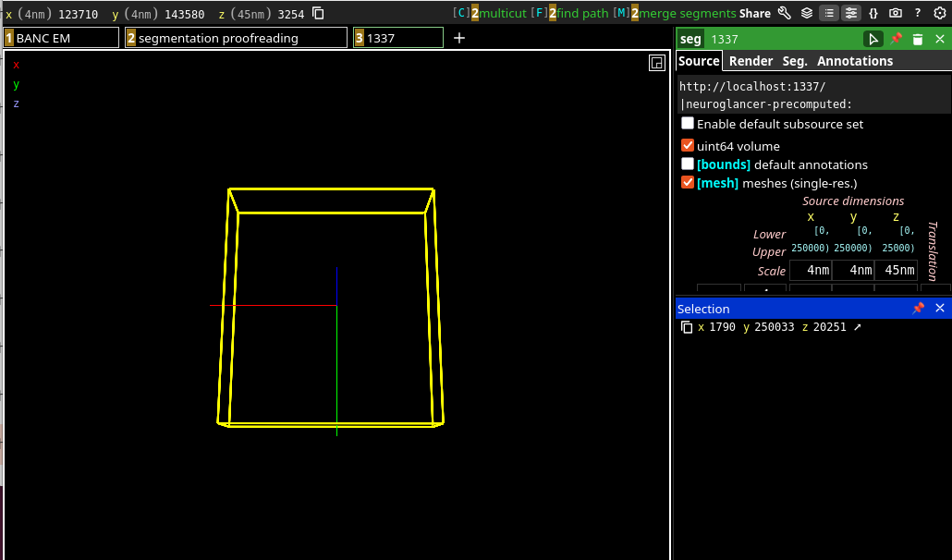
Task: Open the JSON state editor braces icon
Action: click(873, 13)
